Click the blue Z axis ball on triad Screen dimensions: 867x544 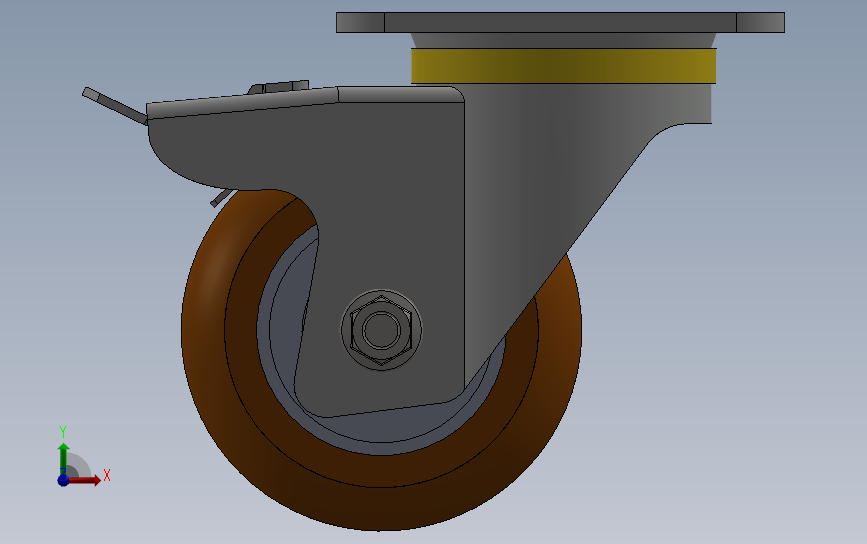pos(63,480)
